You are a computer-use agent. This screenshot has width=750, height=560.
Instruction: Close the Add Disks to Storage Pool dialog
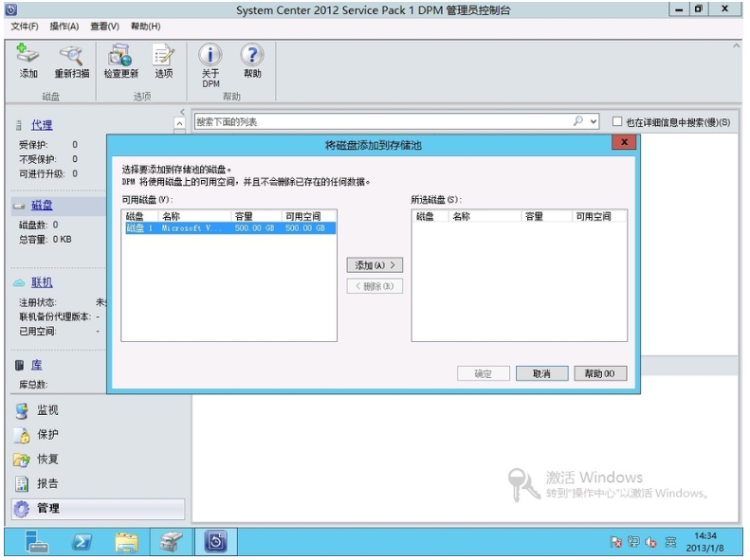coord(624,142)
